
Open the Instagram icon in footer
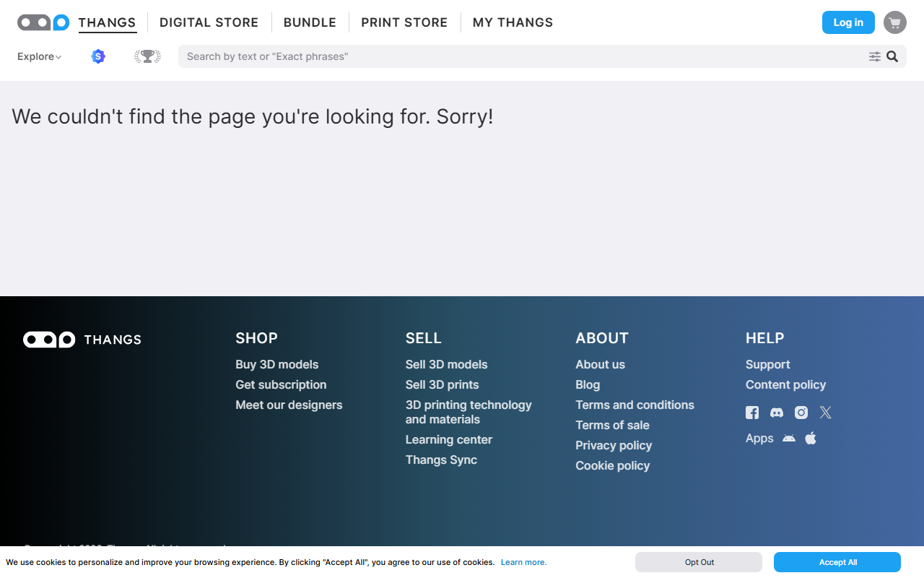(801, 413)
